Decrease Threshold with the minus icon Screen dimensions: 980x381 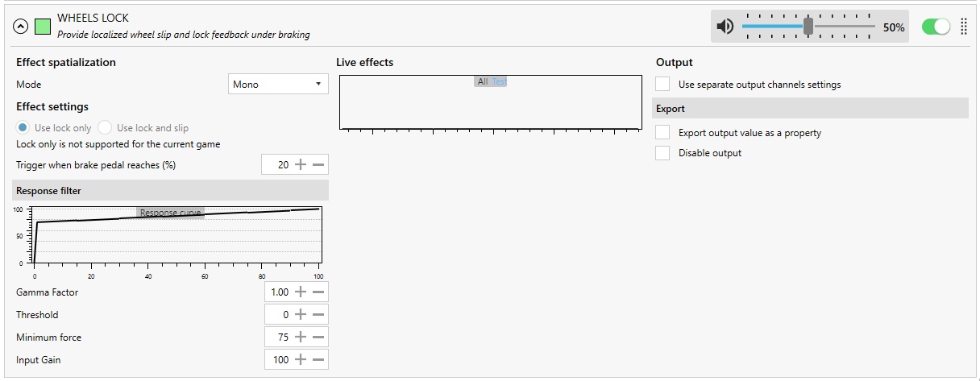coord(318,314)
